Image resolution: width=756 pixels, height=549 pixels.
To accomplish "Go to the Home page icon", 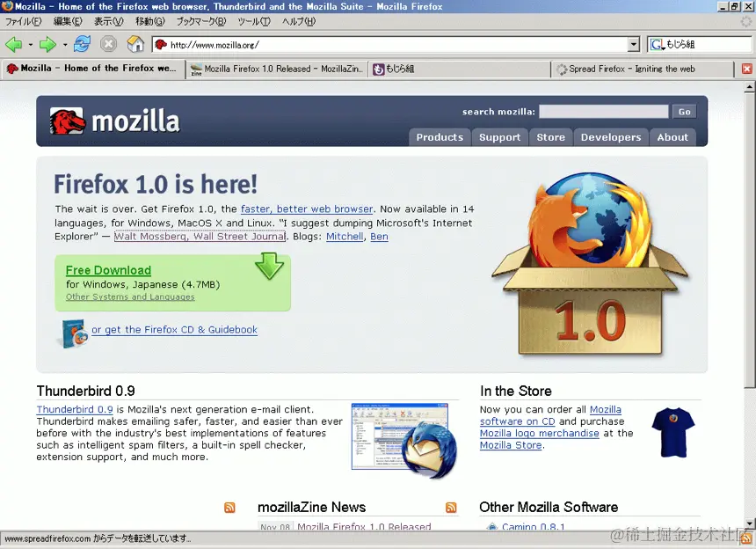I will [135, 44].
